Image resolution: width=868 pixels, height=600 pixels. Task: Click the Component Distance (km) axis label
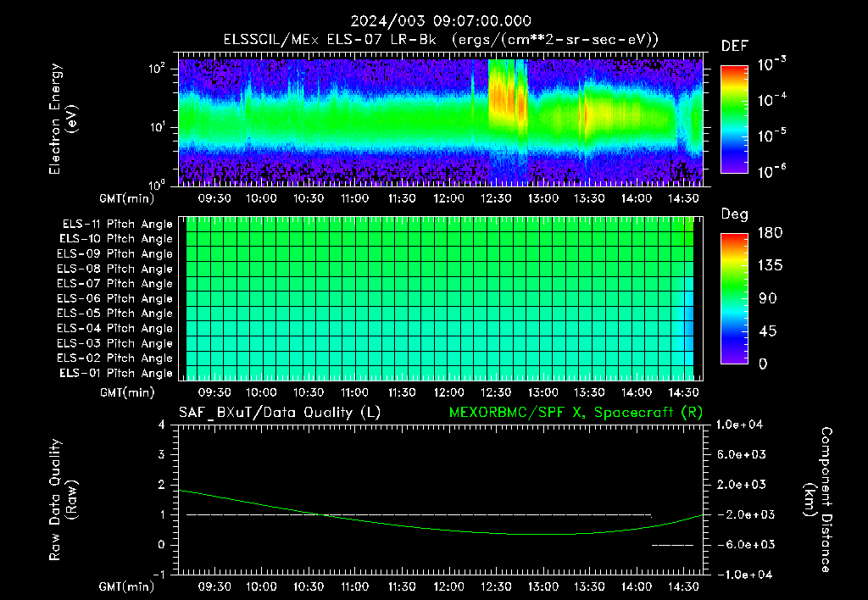tap(818, 500)
